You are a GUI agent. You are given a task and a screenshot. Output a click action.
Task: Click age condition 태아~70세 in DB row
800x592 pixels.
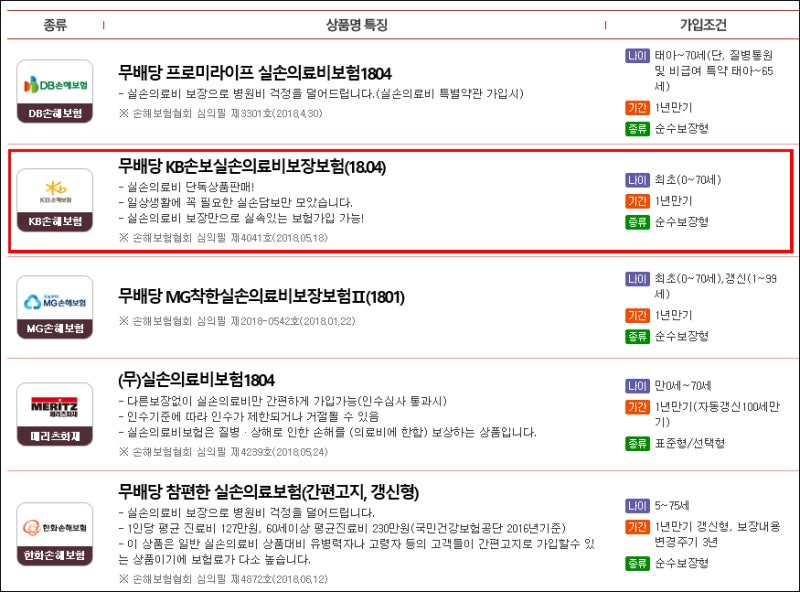point(714,70)
